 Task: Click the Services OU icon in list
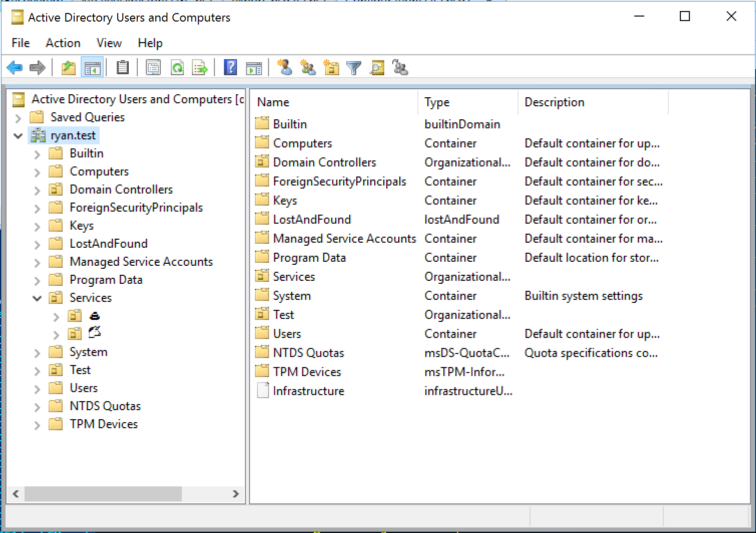tap(262, 276)
